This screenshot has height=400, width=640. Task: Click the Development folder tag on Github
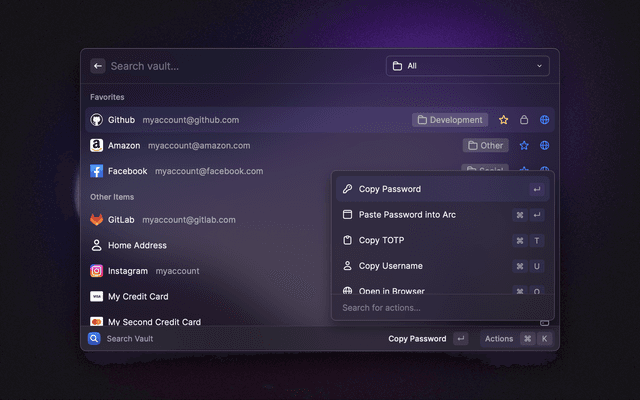pyautogui.click(x=450, y=120)
